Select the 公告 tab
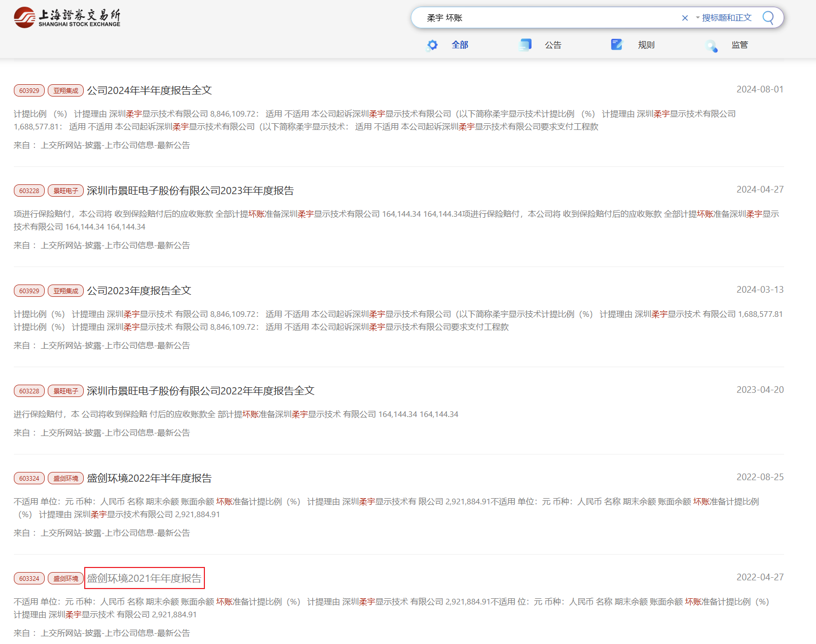This screenshot has width=816, height=644. coord(553,45)
